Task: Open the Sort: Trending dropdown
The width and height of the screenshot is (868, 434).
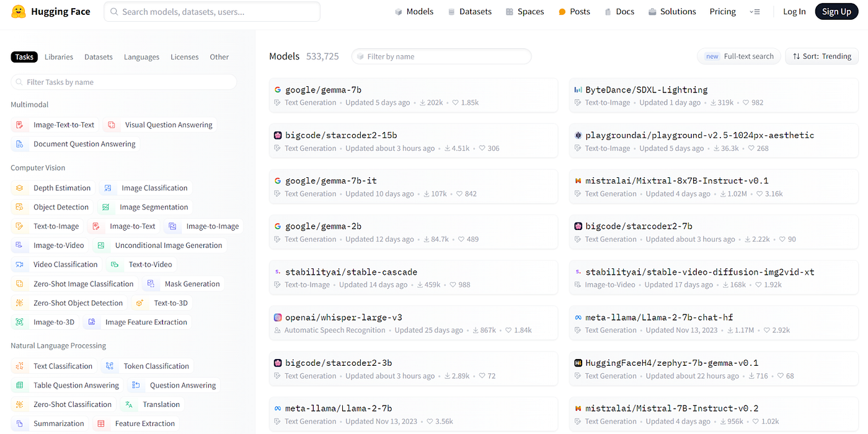Action: tap(822, 56)
